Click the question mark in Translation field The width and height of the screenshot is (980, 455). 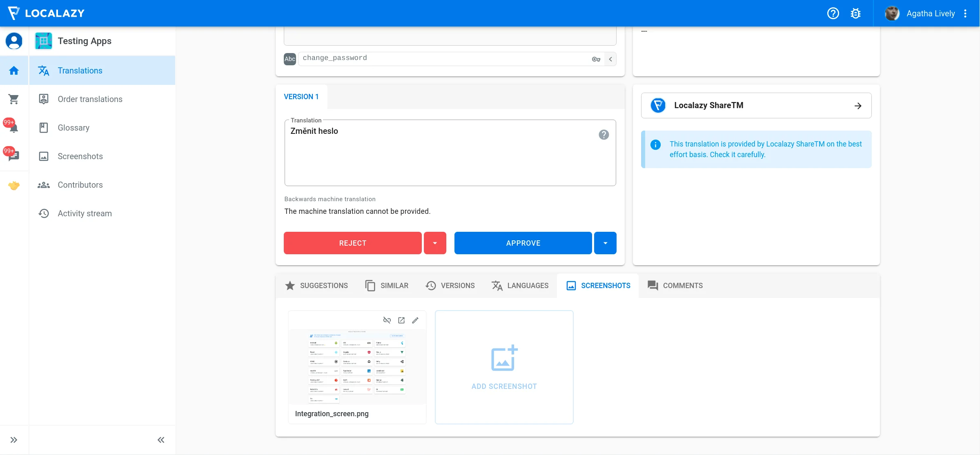tap(604, 135)
